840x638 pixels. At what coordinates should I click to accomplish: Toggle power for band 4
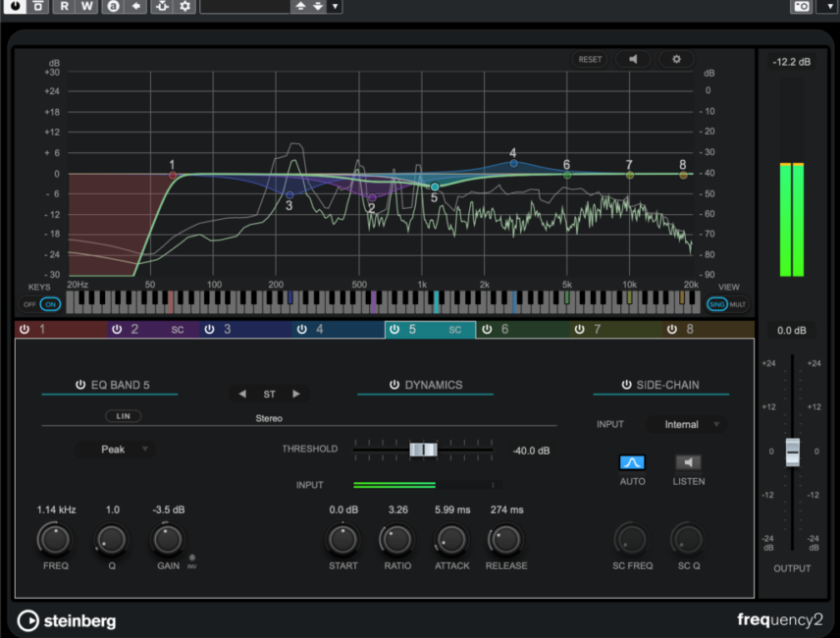302,329
